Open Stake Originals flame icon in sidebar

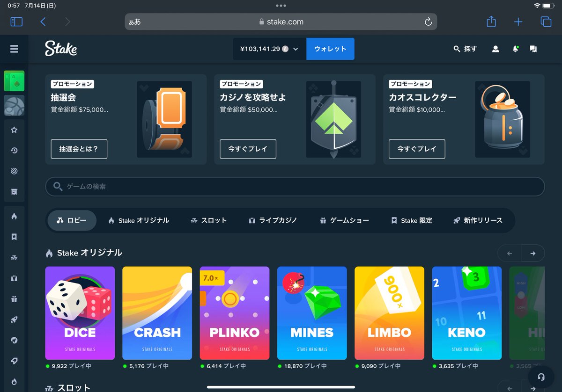(x=14, y=216)
